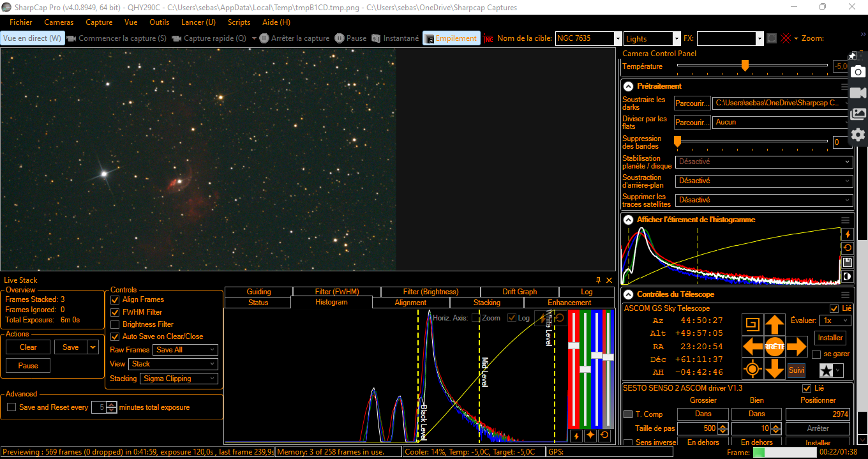Open the Fichier menu
The height and width of the screenshot is (459, 868).
coord(21,22)
